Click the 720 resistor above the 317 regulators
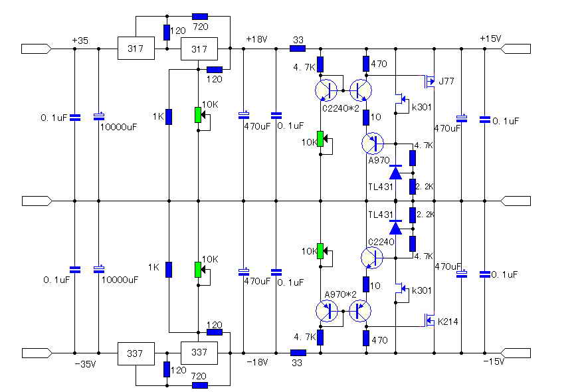This screenshot has height=392, width=580. tap(200, 16)
